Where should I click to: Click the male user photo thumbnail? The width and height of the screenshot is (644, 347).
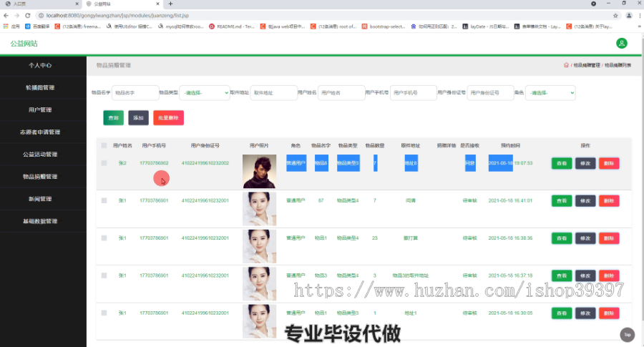[x=259, y=171]
